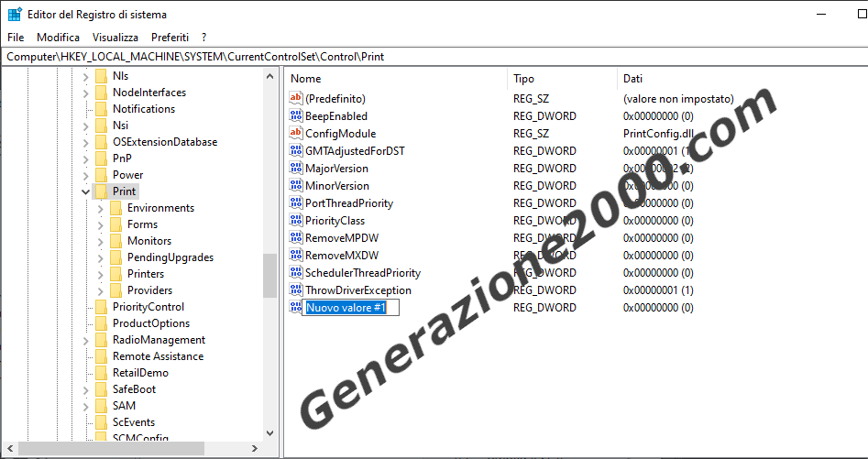868x459 pixels.
Task: Select the RetailDemo key
Action: point(140,373)
